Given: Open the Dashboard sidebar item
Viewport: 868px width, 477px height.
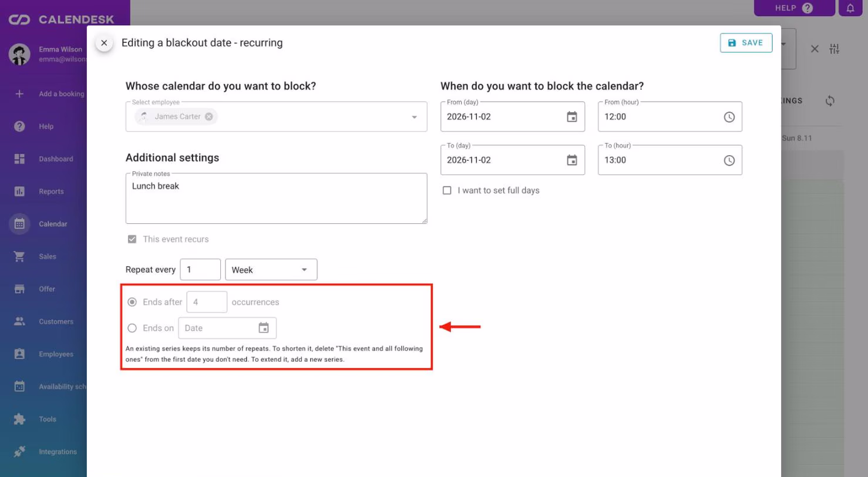Looking at the screenshot, I should click(43, 159).
